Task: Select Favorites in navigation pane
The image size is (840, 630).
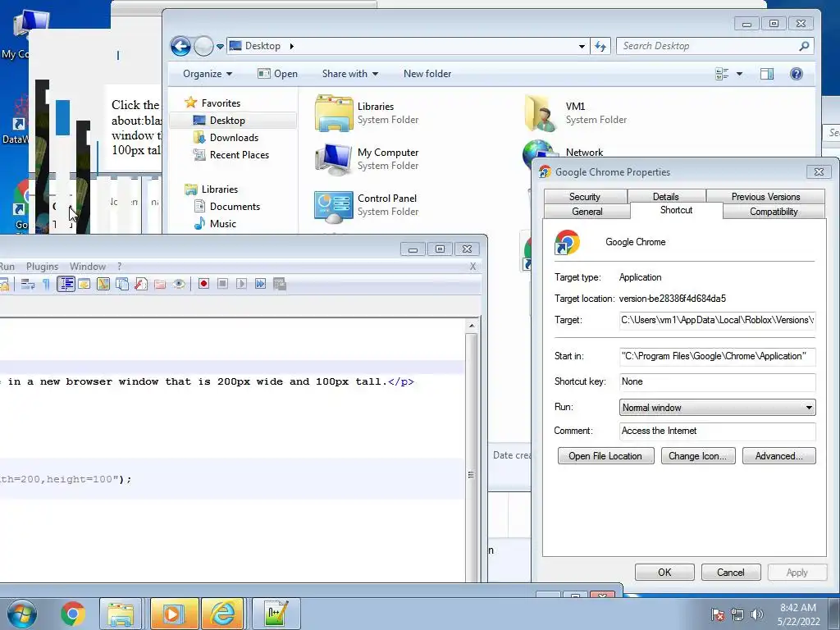Action: [212, 103]
